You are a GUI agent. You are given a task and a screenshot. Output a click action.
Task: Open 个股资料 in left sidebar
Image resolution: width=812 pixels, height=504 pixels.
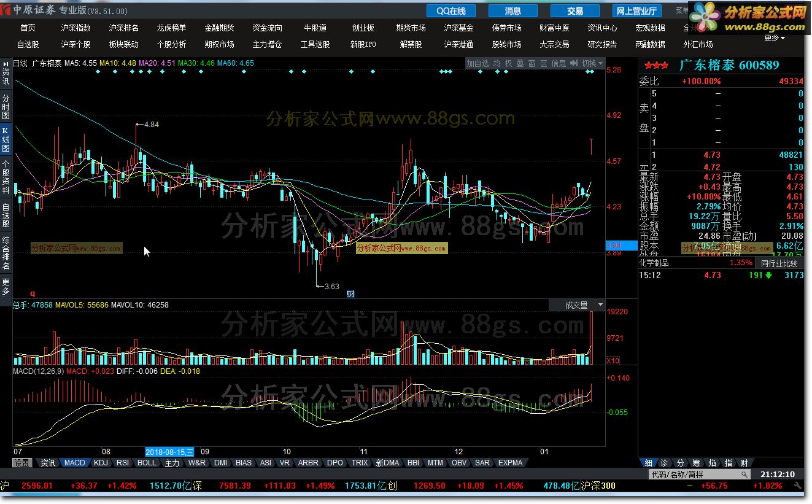coord(6,177)
